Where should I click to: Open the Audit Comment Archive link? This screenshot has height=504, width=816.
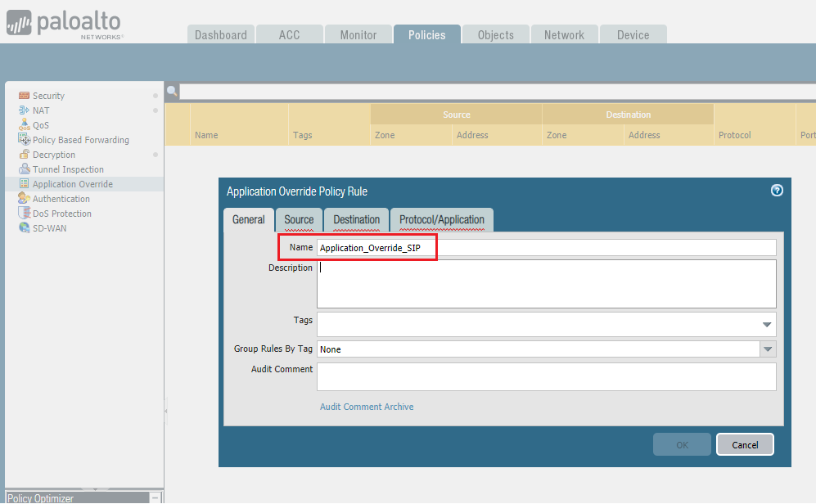pyautogui.click(x=367, y=407)
